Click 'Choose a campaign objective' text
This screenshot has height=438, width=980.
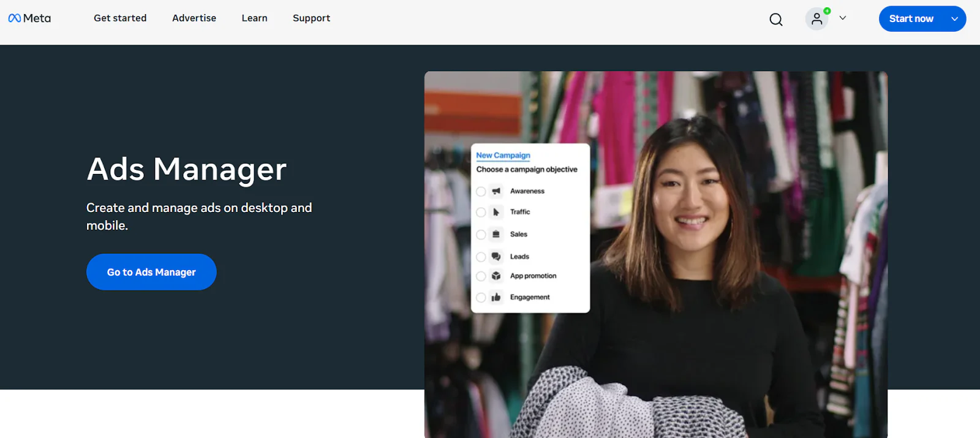tap(527, 170)
